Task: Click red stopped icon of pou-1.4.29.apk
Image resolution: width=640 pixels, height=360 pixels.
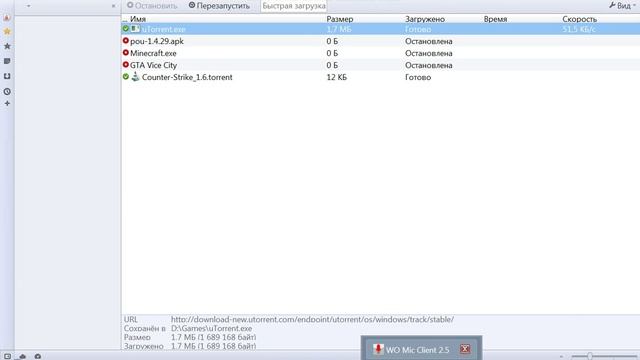Action: pyautogui.click(x=126, y=41)
